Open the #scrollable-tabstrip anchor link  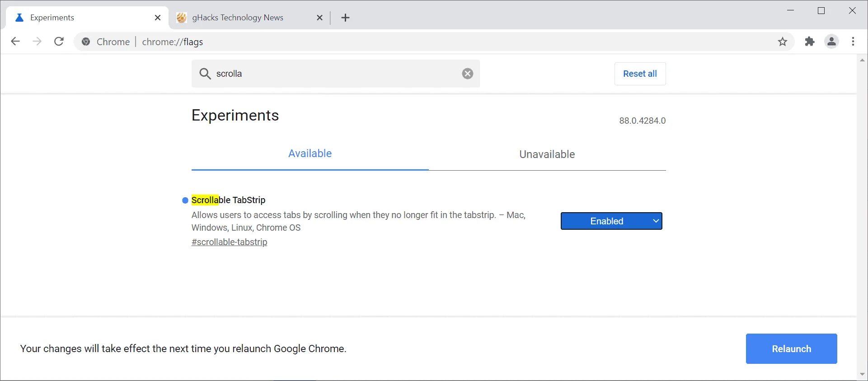click(229, 242)
